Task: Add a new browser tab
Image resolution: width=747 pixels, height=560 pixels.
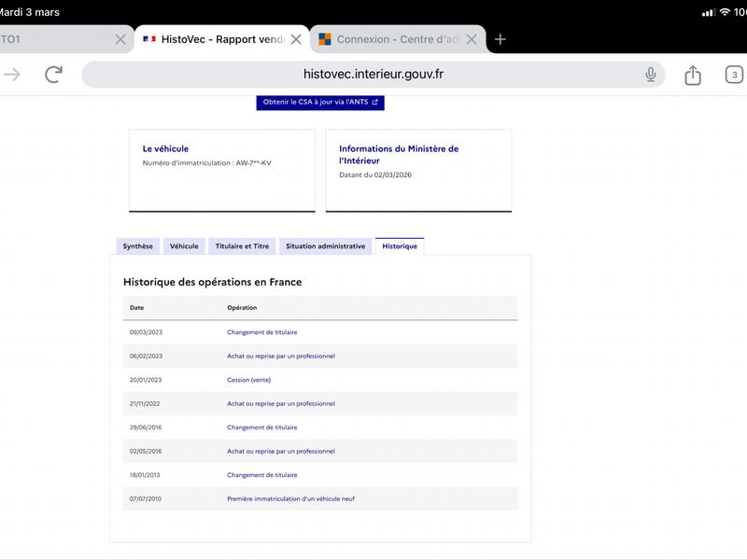Action: (500, 39)
